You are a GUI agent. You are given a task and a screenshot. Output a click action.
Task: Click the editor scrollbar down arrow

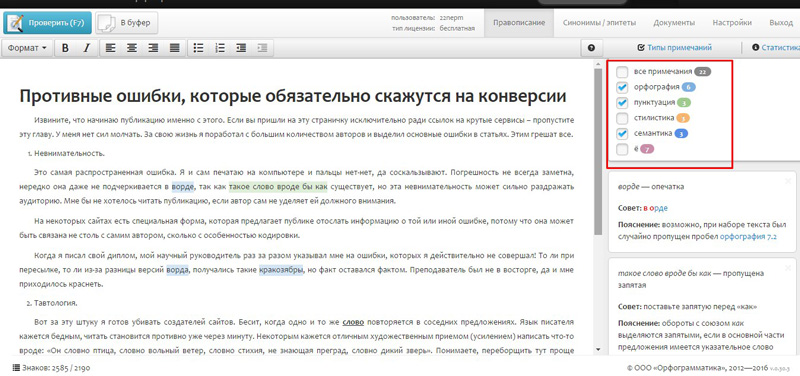598,349
